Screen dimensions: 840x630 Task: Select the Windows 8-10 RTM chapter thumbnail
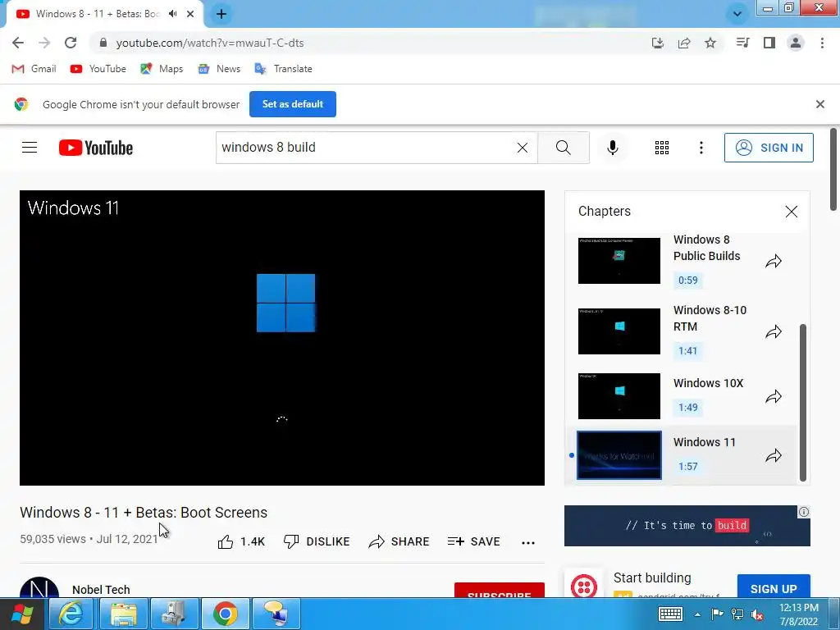[619, 331]
